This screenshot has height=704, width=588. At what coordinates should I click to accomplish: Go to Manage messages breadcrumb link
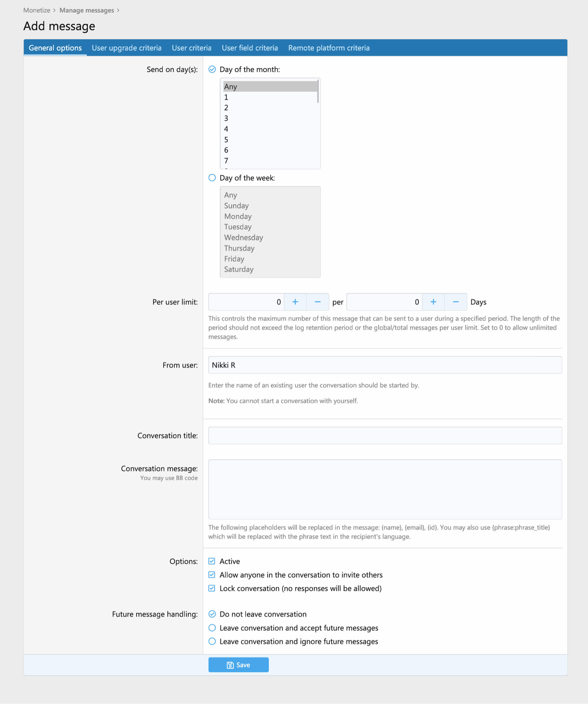(87, 10)
